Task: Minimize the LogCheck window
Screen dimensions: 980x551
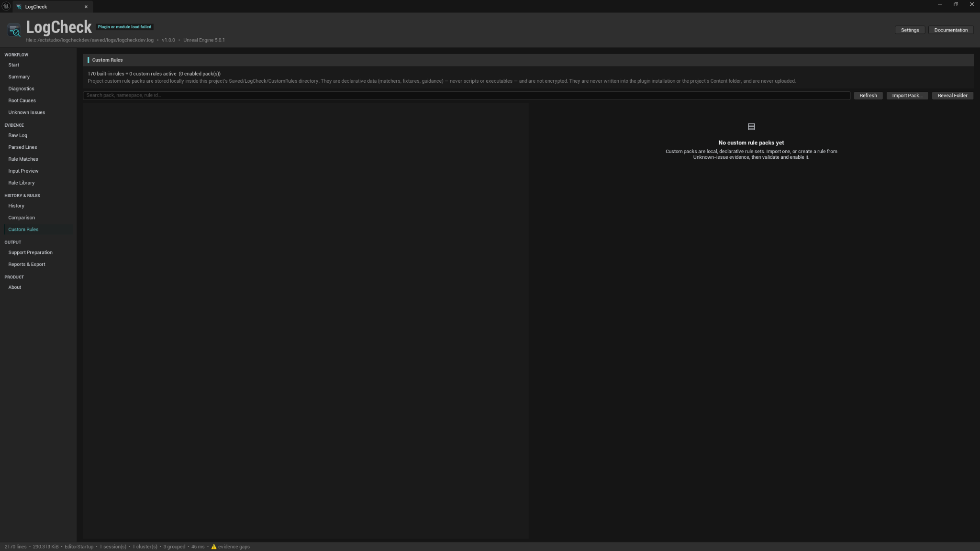Action: point(940,5)
